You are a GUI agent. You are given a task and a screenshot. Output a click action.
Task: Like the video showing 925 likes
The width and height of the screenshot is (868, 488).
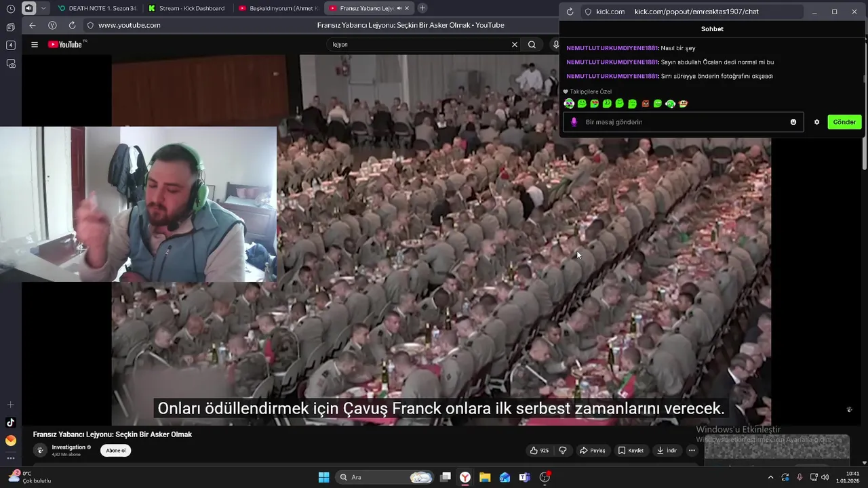(539, 451)
